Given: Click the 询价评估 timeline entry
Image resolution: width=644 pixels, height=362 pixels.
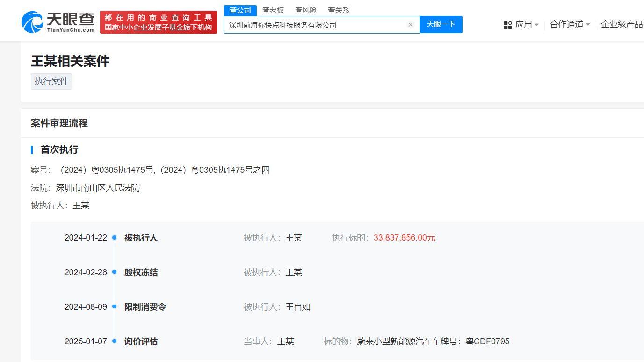Looking at the screenshot, I should tap(141, 341).
